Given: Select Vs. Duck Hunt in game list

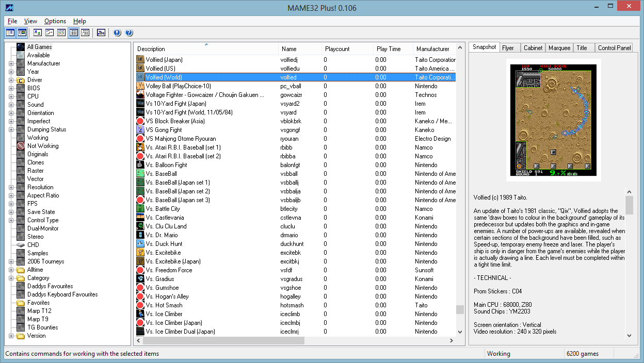Looking at the screenshot, I should (x=164, y=244).
